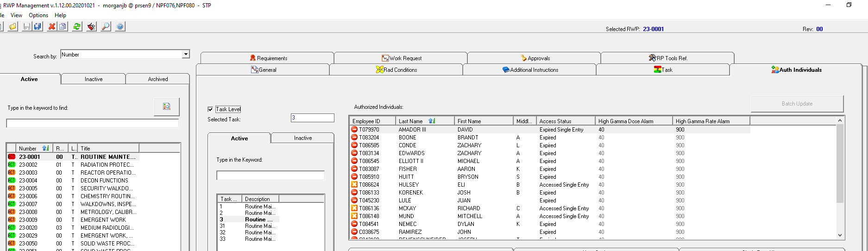This screenshot has height=251, width=868.
Task: Click red status icon for 23-0001
Action: tap(12, 157)
